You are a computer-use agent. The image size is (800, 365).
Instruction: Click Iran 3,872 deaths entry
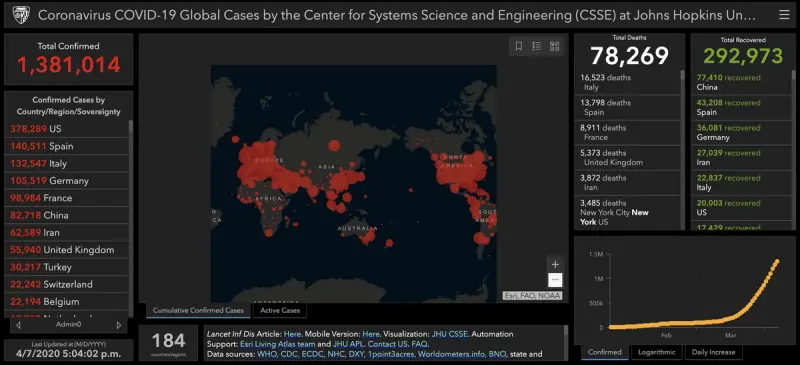tap(628, 182)
